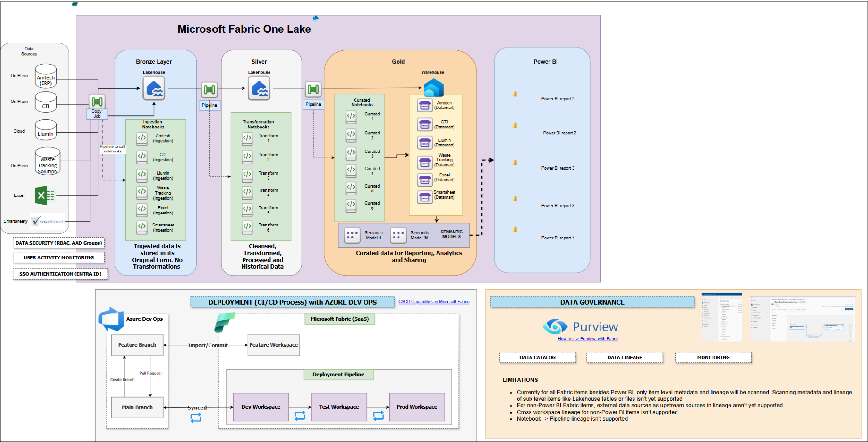Select the Feature Branch box
The width and height of the screenshot is (868, 442).
tap(137, 345)
